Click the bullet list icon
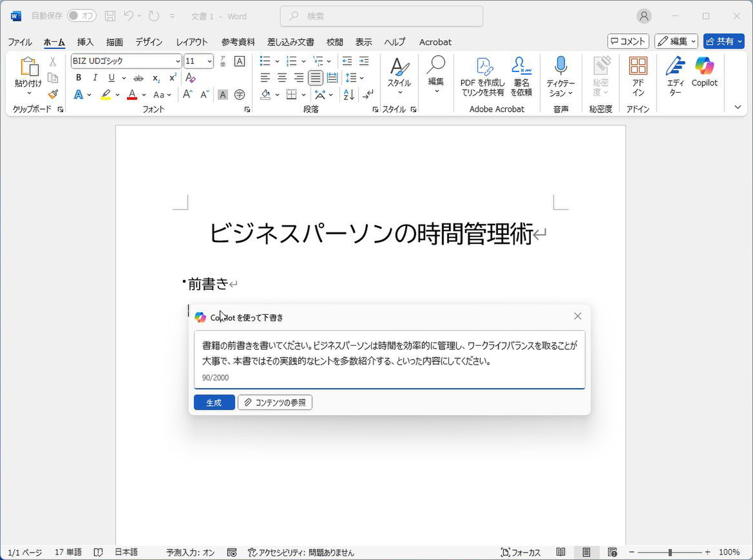This screenshot has width=753, height=560. pyautogui.click(x=265, y=61)
